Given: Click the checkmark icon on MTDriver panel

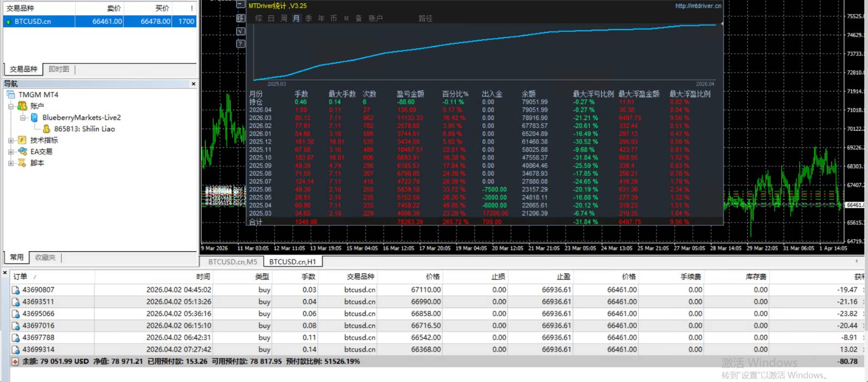Looking at the screenshot, I should pyautogui.click(x=241, y=31).
